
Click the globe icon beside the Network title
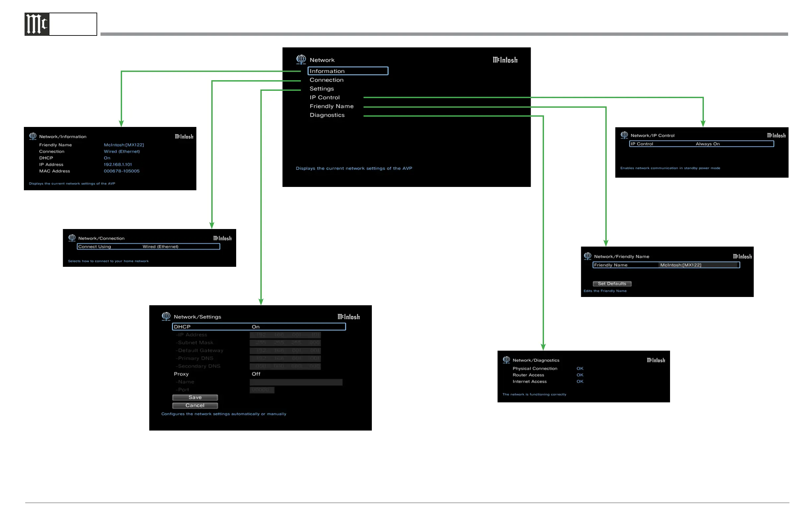[301, 59]
